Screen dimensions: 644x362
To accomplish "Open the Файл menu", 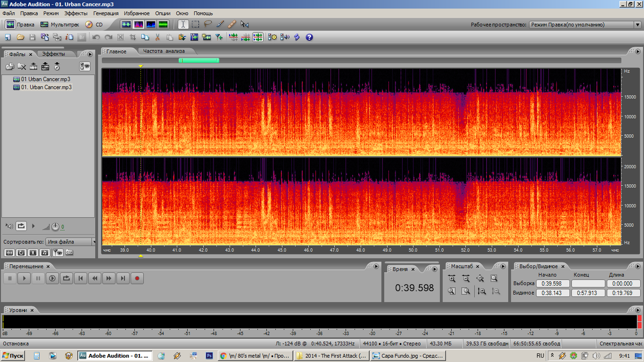I will click(x=9, y=13).
